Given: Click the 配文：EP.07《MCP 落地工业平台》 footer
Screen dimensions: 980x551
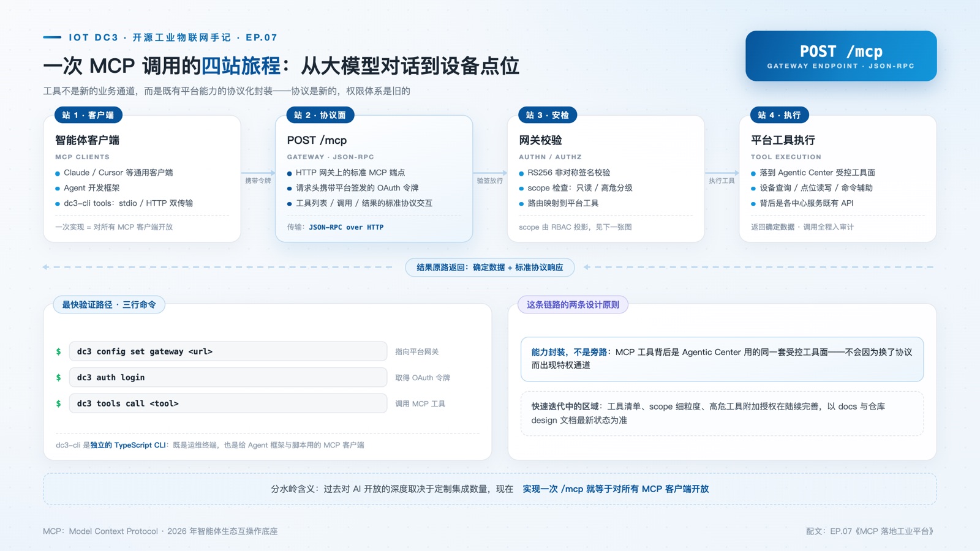Looking at the screenshot, I should click(871, 531).
